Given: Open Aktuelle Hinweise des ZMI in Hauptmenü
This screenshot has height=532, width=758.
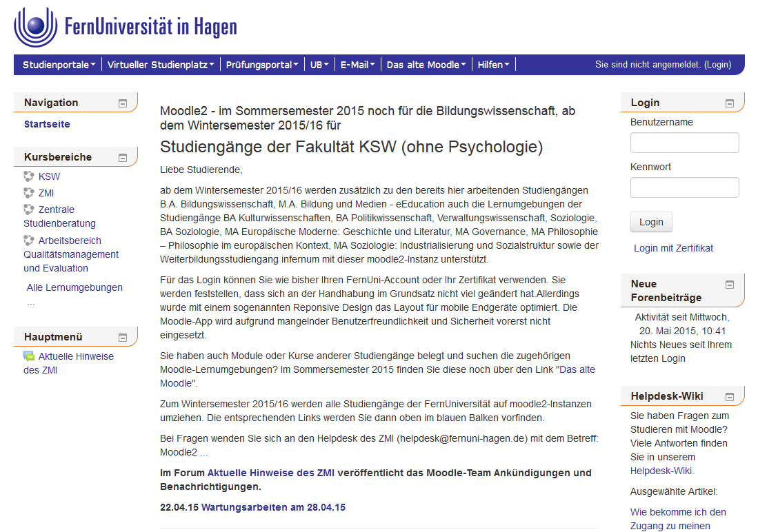Looking at the screenshot, I should click(69, 363).
